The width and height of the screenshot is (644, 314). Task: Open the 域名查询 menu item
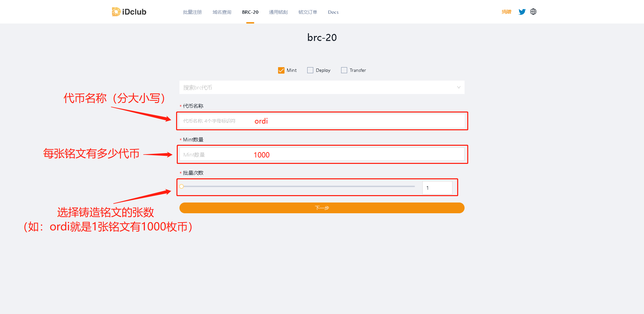click(x=222, y=12)
